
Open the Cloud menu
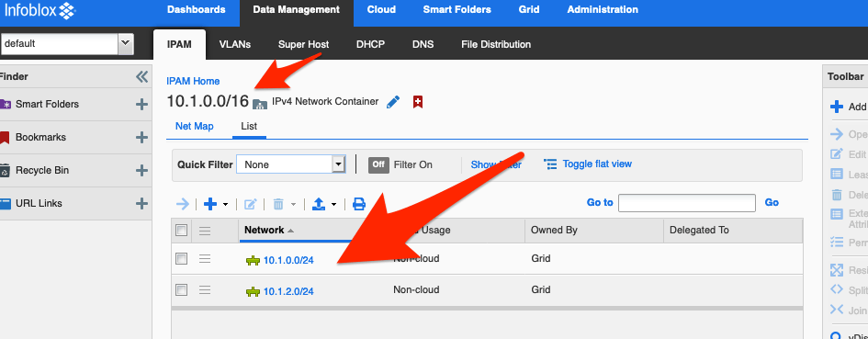pyautogui.click(x=381, y=9)
